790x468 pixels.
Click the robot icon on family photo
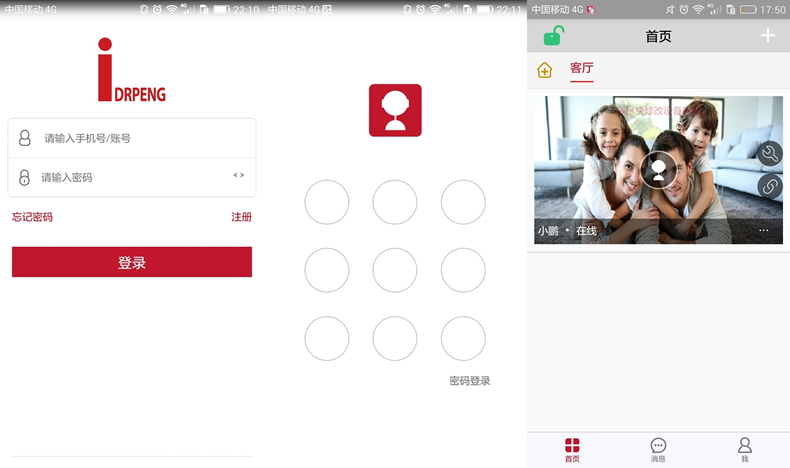(x=658, y=169)
